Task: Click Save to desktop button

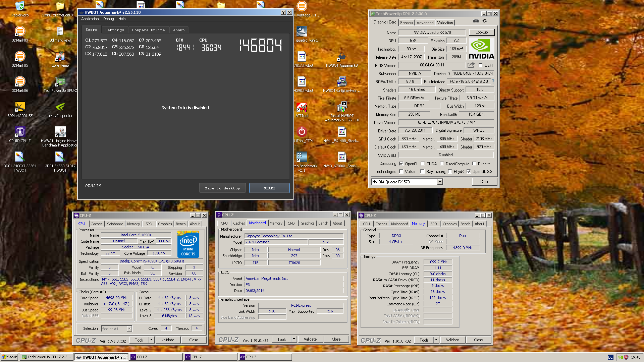Action: [222, 188]
